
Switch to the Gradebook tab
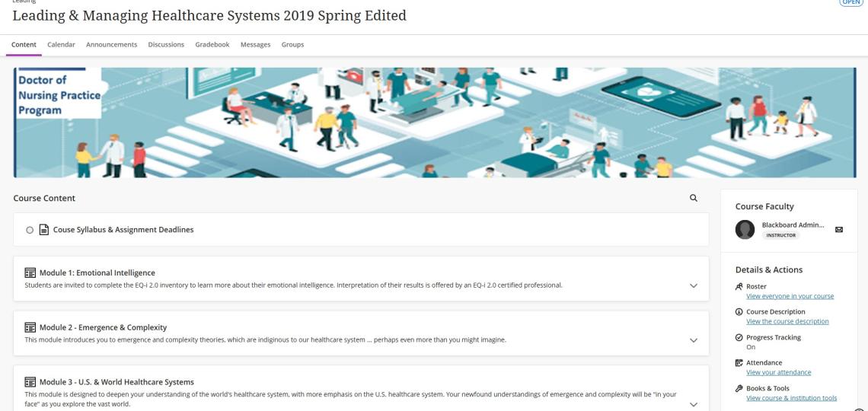pyautogui.click(x=212, y=44)
